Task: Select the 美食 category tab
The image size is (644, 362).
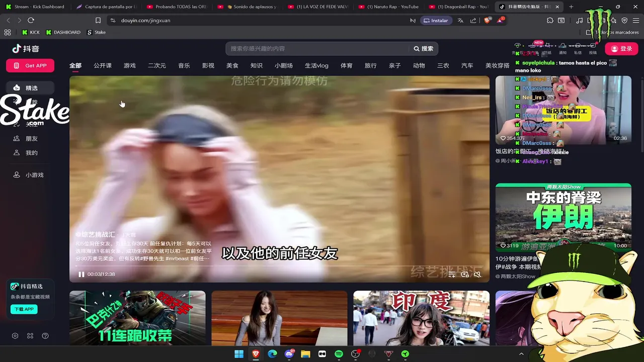Action: pos(232,65)
